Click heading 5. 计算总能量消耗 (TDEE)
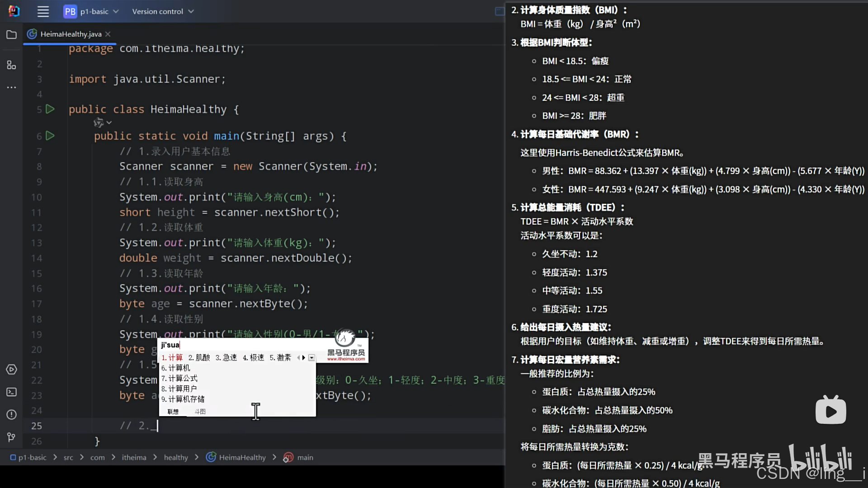Screen dimensions: 868x488 [x=568, y=207]
